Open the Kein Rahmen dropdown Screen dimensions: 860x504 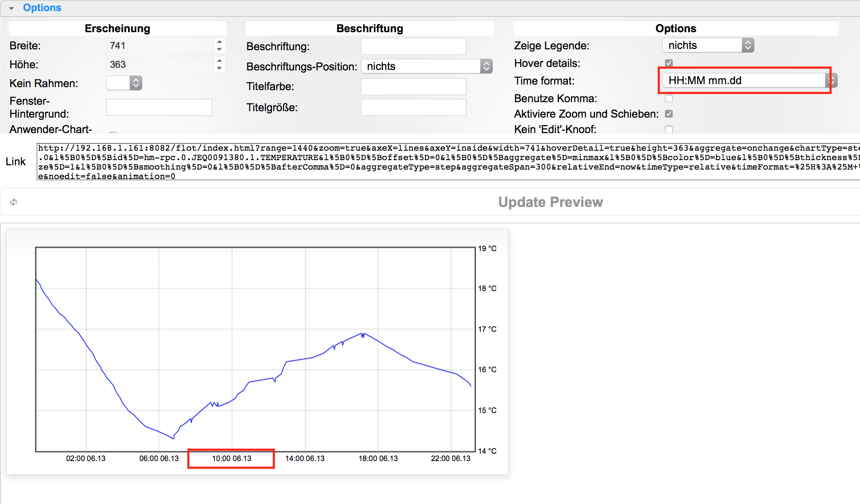(124, 83)
